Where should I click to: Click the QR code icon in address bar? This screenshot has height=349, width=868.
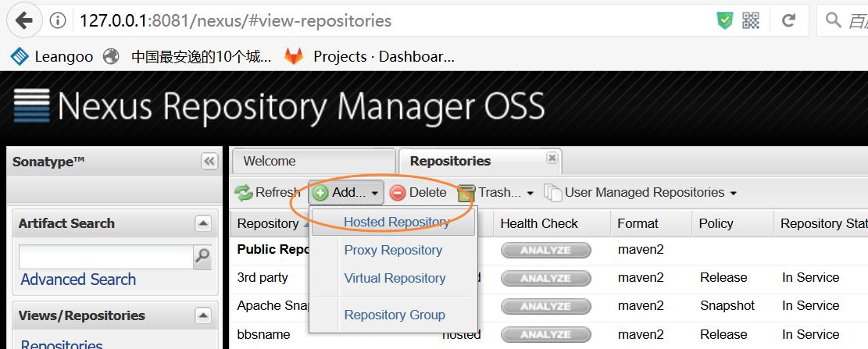pos(751,21)
